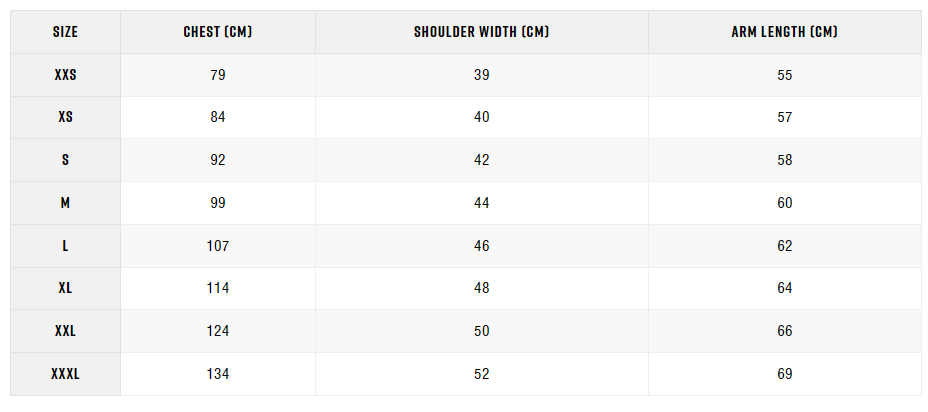Select the M size row label
The height and width of the screenshot is (412, 928).
[x=65, y=203]
